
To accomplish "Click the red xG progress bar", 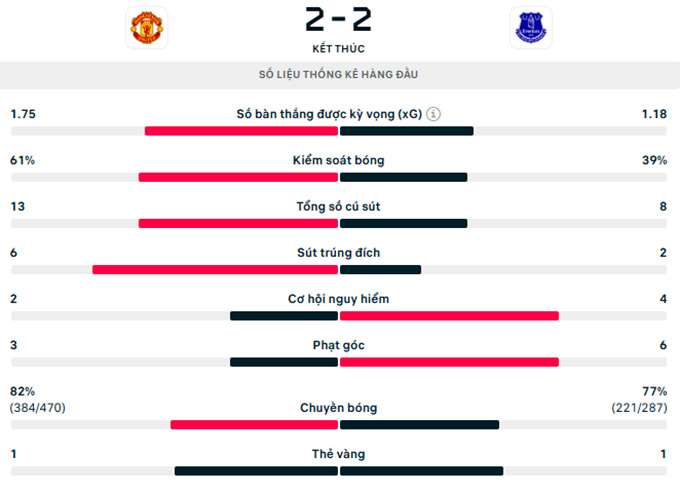I will [x=241, y=131].
